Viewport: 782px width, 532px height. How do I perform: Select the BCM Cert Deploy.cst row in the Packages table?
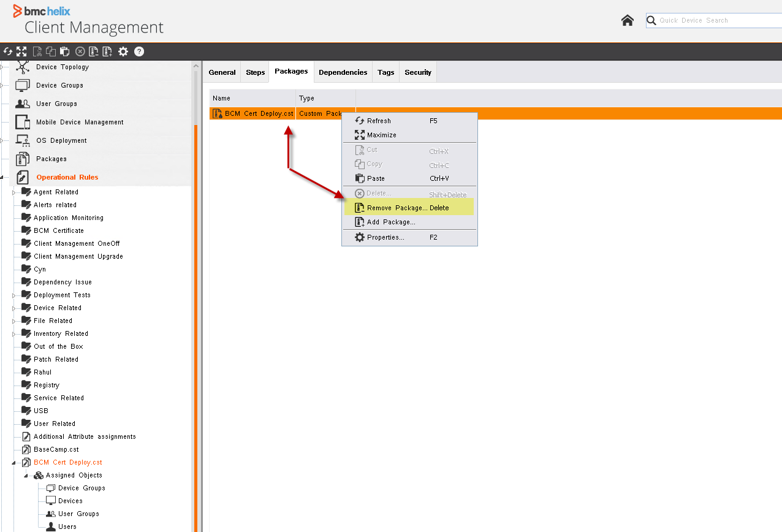(496, 113)
